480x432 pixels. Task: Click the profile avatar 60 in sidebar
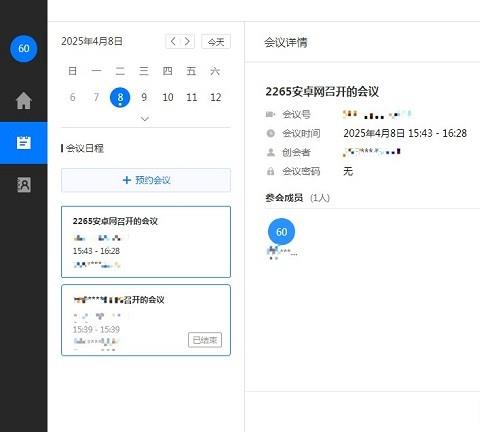click(x=24, y=49)
